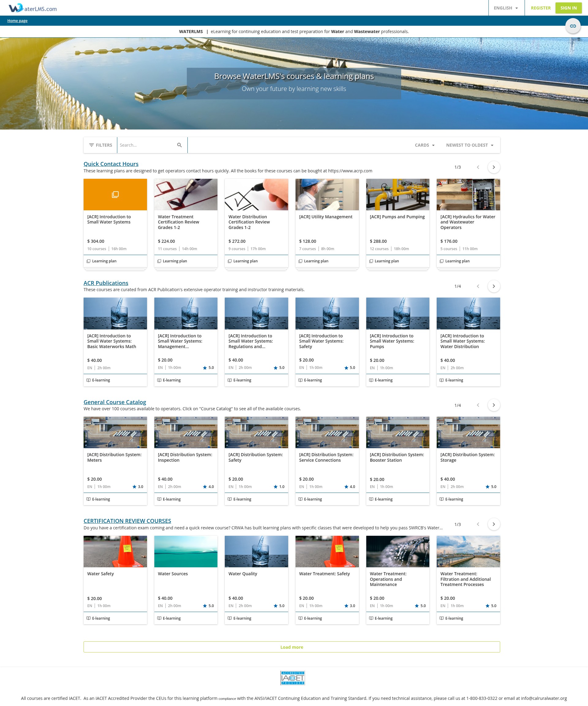The height and width of the screenshot is (706, 588).
Task: Show next page of General Course Catalog
Action: pyautogui.click(x=493, y=405)
